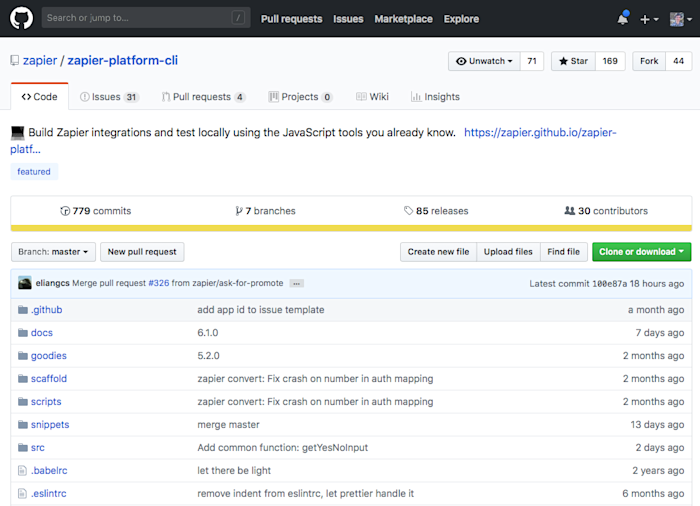Open the notifications bell icon
Image resolution: width=700 pixels, height=506 pixels.
tap(623, 19)
